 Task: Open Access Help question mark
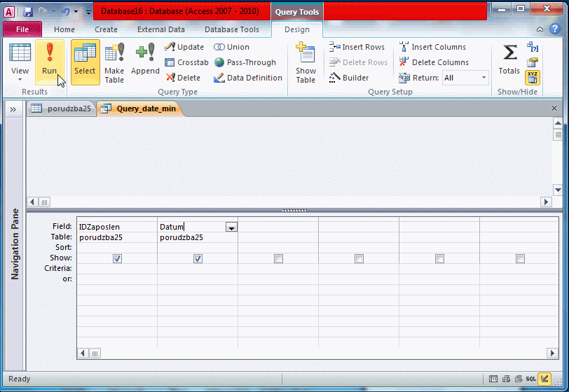555,29
